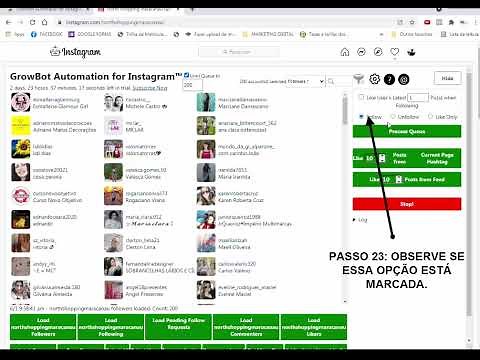480x360 pixels.
Task: Click Like Posts from Feed button
Action: click(407, 179)
